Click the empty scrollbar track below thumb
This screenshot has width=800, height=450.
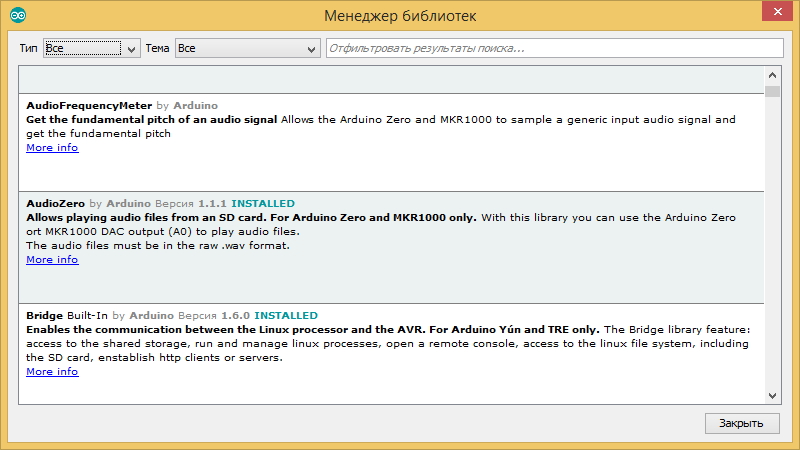click(x=772, y=250)
